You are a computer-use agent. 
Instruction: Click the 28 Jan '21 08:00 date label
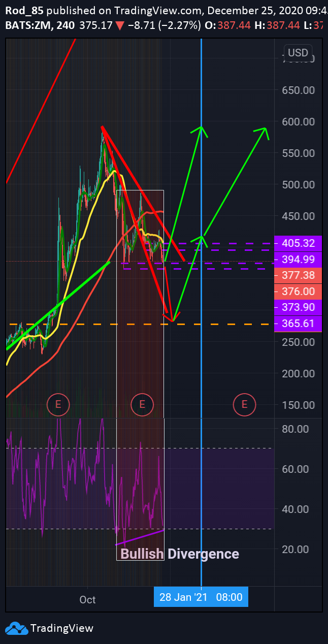(x=201, y=597)
